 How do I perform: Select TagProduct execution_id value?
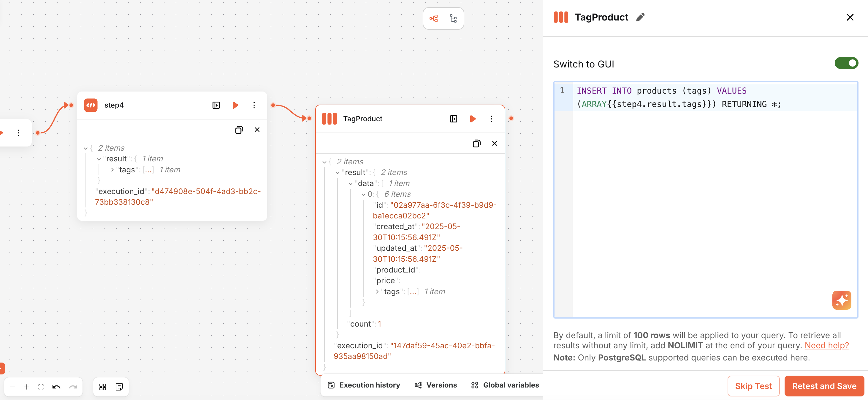coord(414,351)
